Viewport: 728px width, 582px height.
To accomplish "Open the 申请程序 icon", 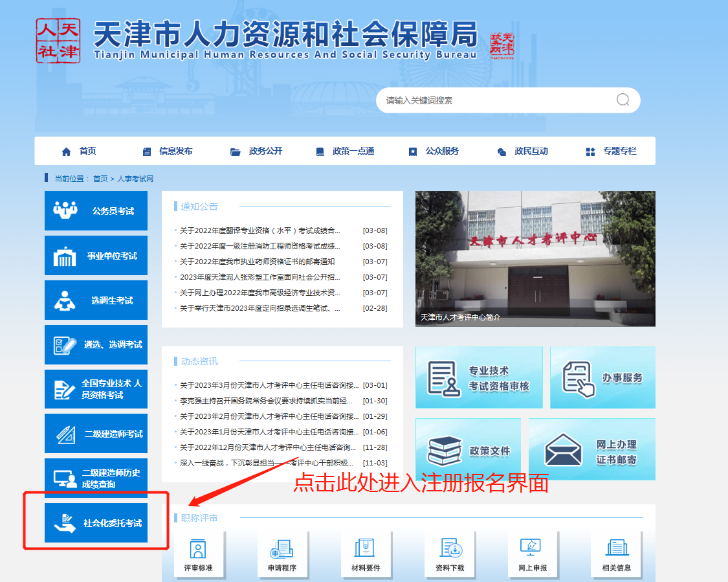I will click(282, 554).
